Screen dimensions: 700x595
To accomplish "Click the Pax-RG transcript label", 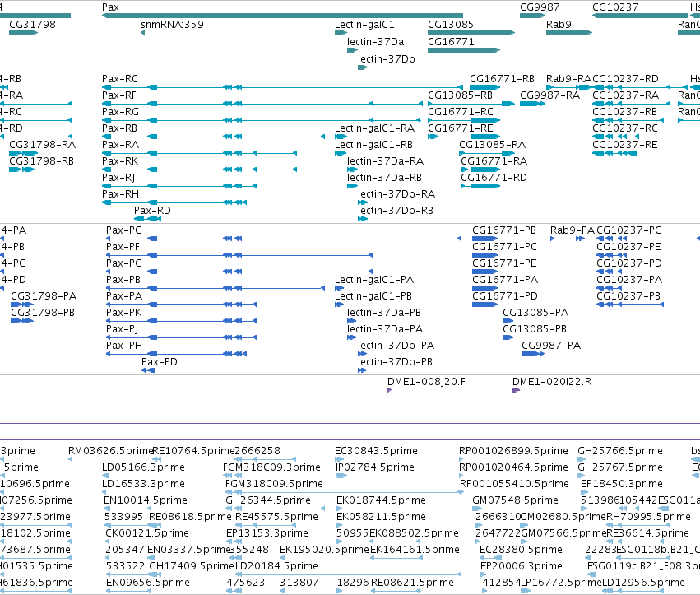I will 120,112.
